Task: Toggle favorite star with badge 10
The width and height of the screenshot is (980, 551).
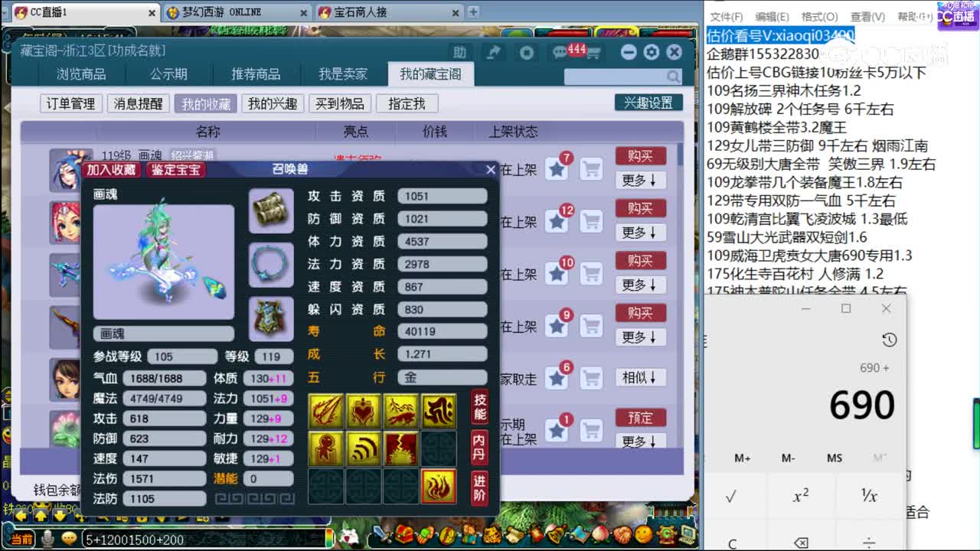Action: coord(557,273)
